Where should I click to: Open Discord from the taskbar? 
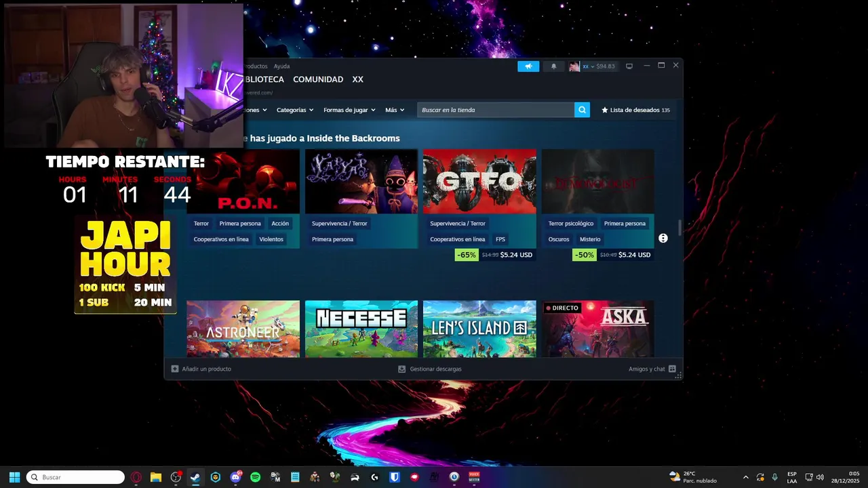coord(235,477)
